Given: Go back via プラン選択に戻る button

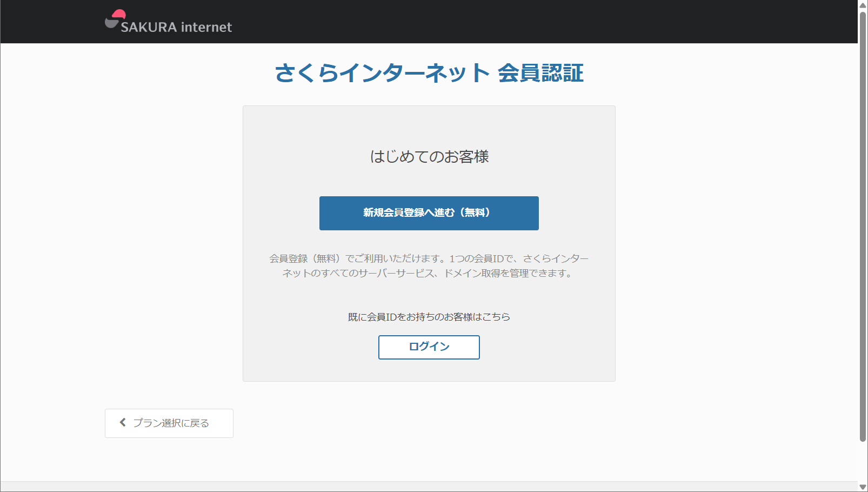Looking at the screenshot, I should click(169, 423).
